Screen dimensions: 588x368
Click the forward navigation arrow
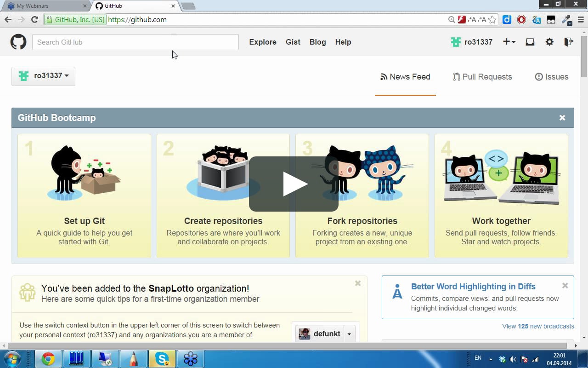(21, 19)
